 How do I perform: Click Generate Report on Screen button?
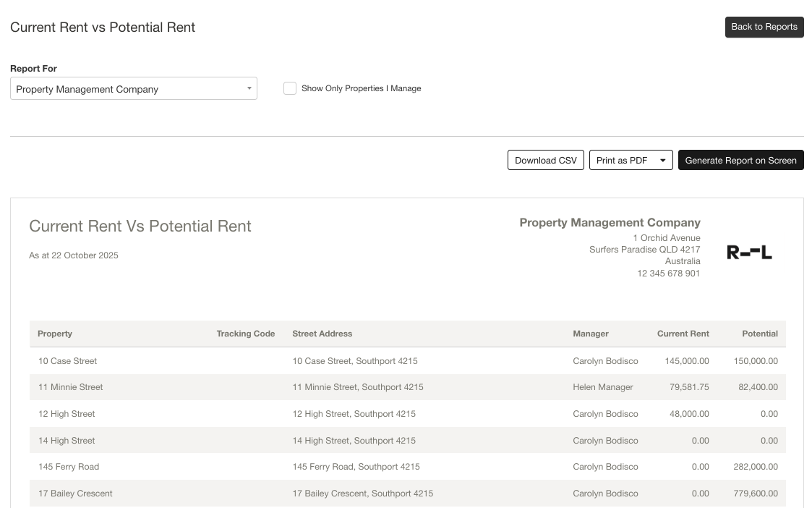tap(740, 161)
